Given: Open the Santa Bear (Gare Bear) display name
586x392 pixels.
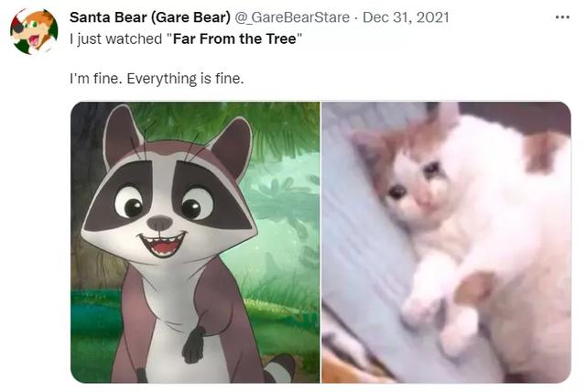Looking at the screenshot, I should (150, 17).
